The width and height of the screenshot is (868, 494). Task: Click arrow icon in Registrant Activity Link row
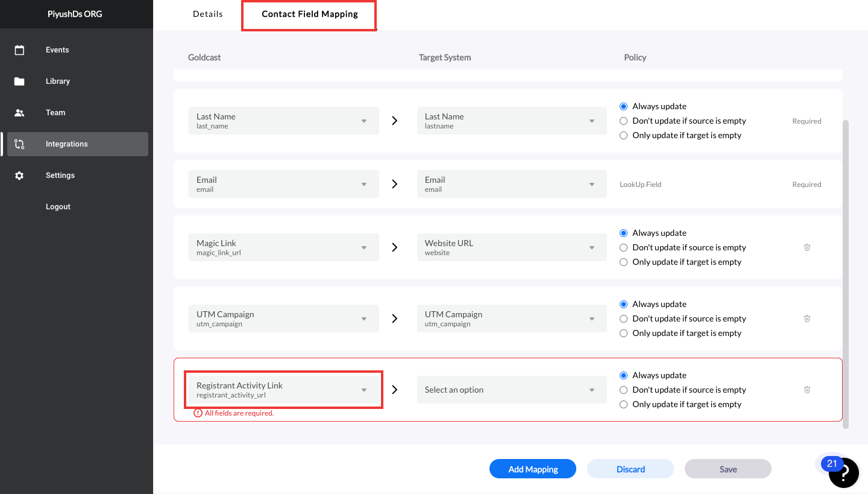[x=395, y=390]
